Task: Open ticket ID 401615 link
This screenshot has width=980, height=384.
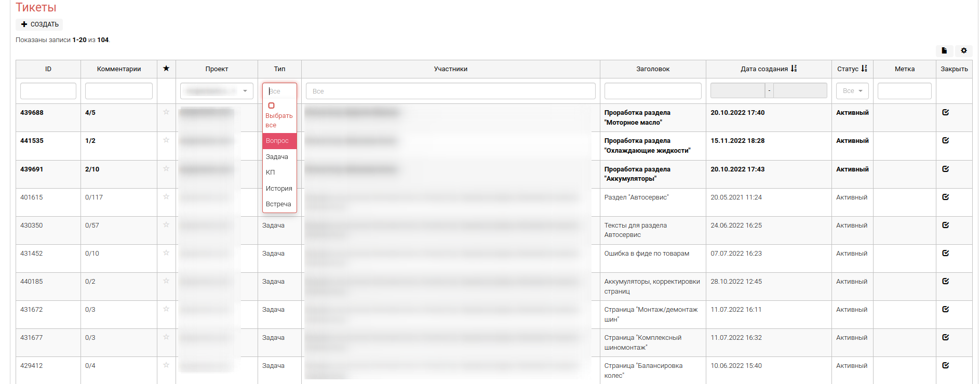Action: tap(32, 197)
